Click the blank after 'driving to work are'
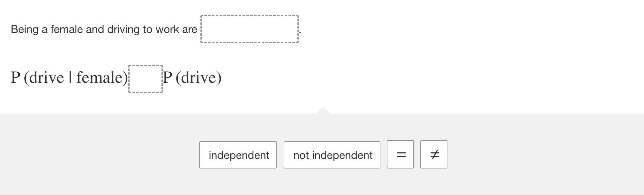The image size is (644, 195). [250, 29]
